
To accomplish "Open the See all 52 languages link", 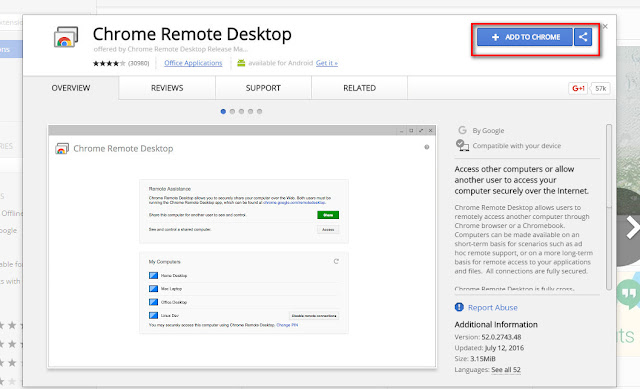I will click(506, 370).
